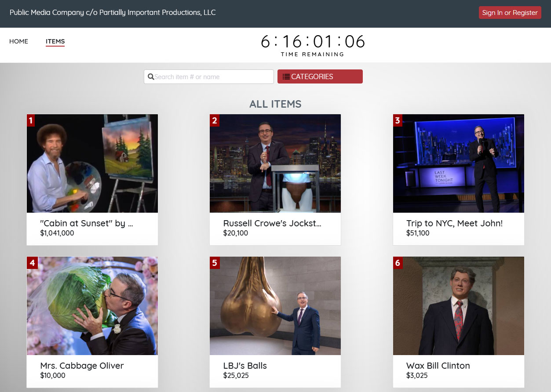Open the LBJ's Balls title link

[245, 366]
